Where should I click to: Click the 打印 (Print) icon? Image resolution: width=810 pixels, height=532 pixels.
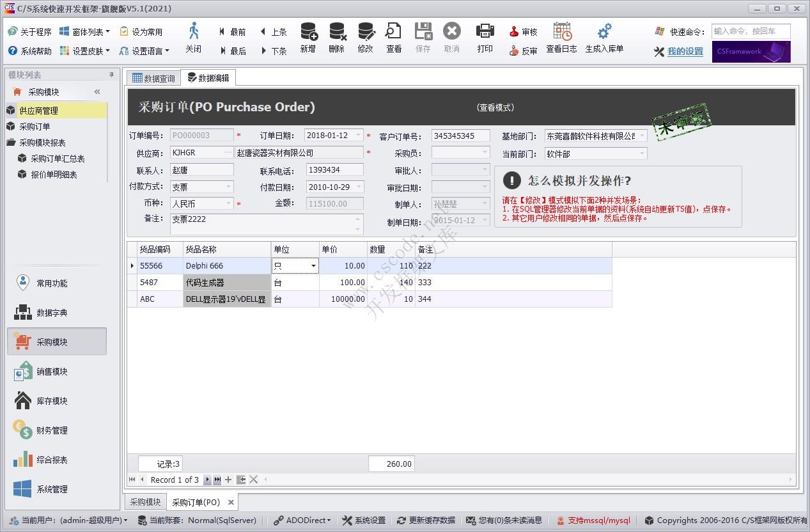tap(485, 31)
